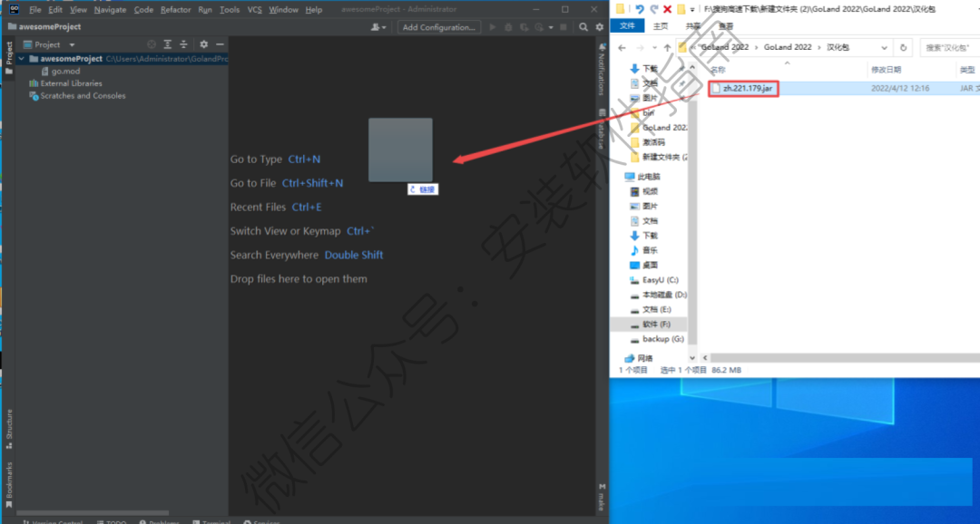
Task: Click Explorer nav pane scroll-up arrow
Action: point(691,67)
